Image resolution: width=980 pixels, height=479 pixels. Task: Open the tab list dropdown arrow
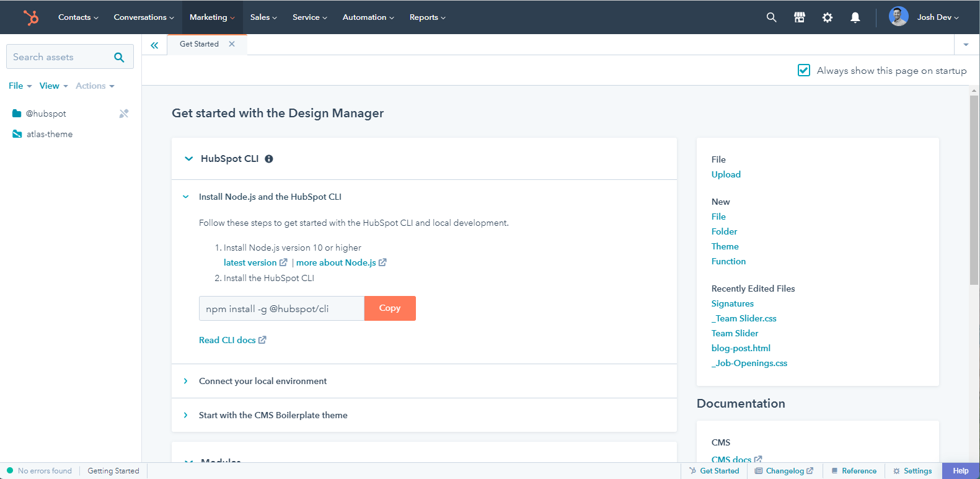[966, 45]
